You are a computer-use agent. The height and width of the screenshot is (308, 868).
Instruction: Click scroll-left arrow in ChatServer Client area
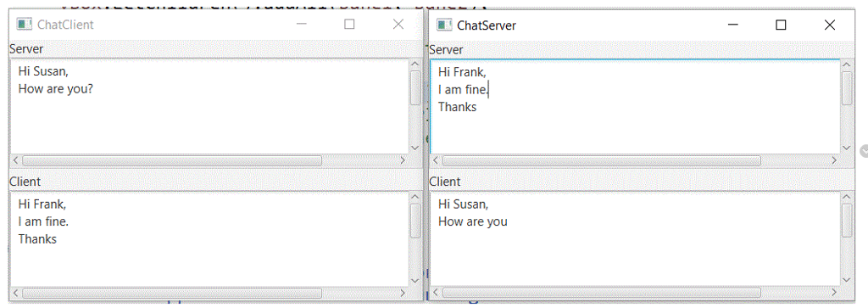[437, 293]
